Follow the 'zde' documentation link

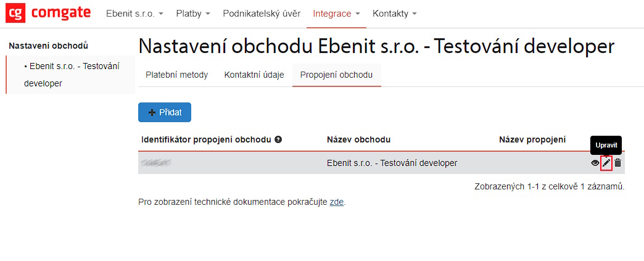coord(336,202)
